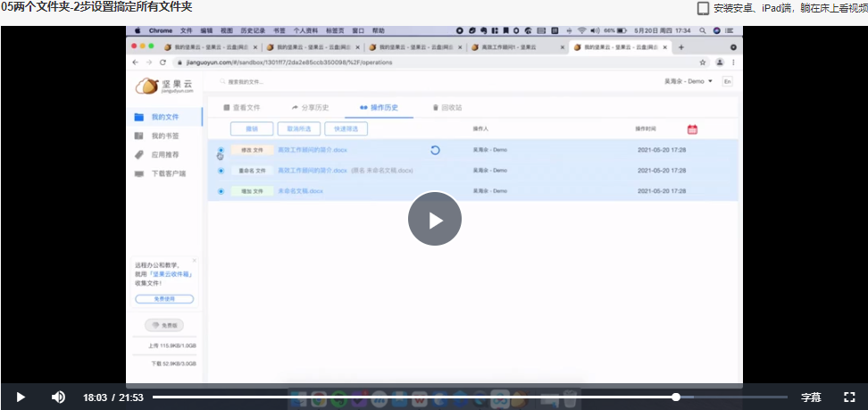Click the Wi-Fi icon in the menu bar
868x410 pixels.
click(x=581, y=30)
